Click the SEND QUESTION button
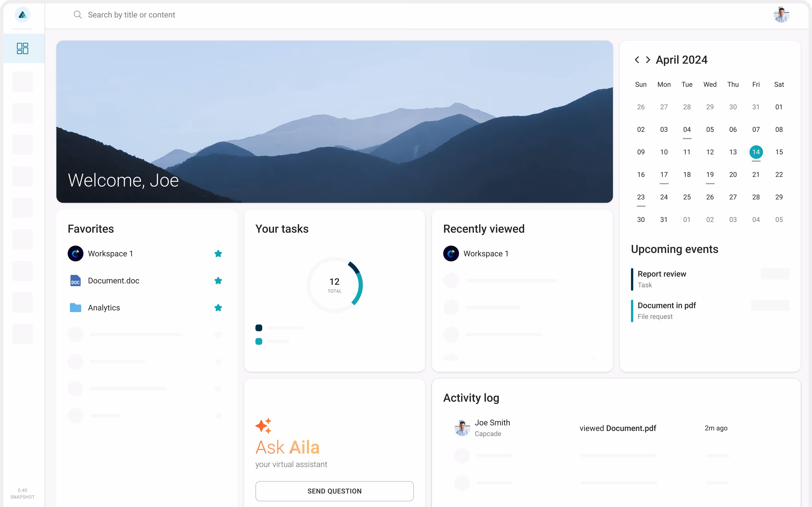 pyautogui.click(x=334, y=491)
